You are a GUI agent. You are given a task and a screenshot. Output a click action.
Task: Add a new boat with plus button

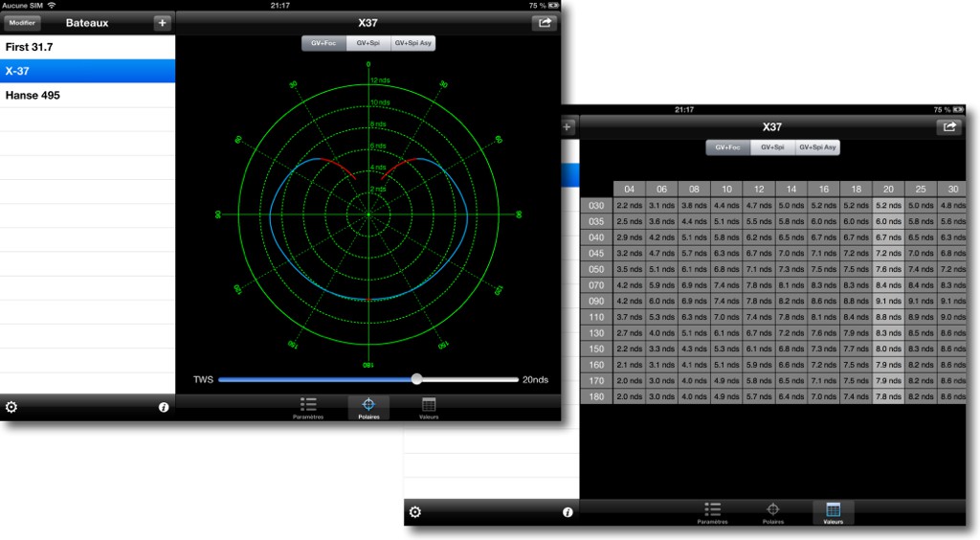pyautogui.click(x=162, y=23)
